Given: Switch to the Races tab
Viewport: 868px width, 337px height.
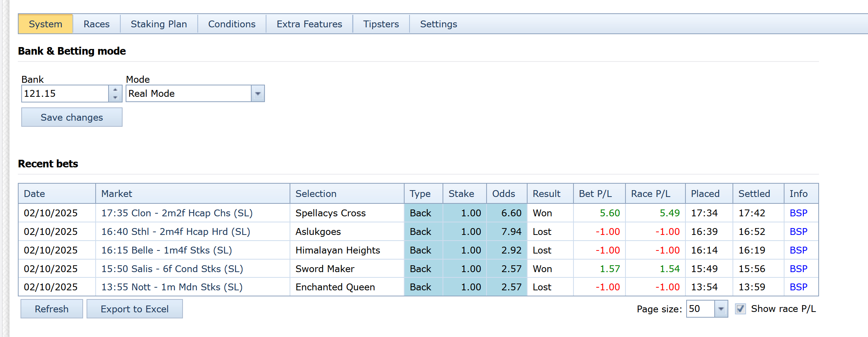Looking at the screenshot, I should coord(96,24).
